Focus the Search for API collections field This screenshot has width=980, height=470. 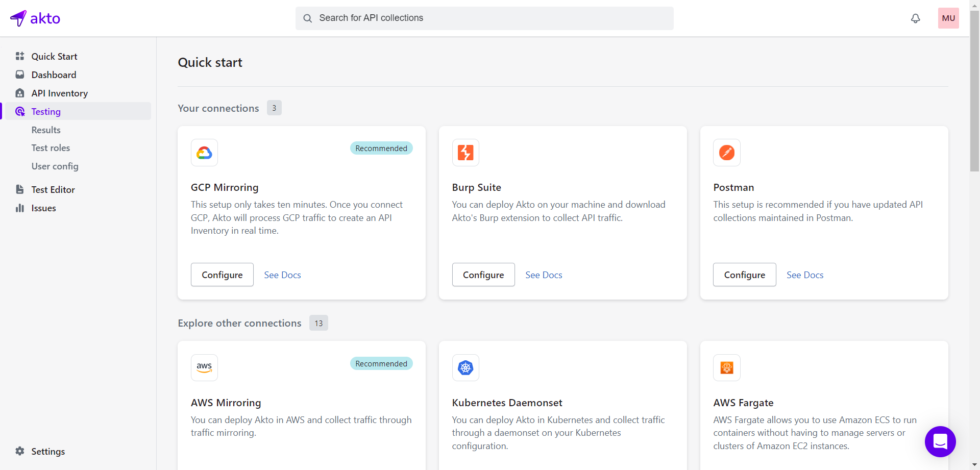[x=484, y=18]
